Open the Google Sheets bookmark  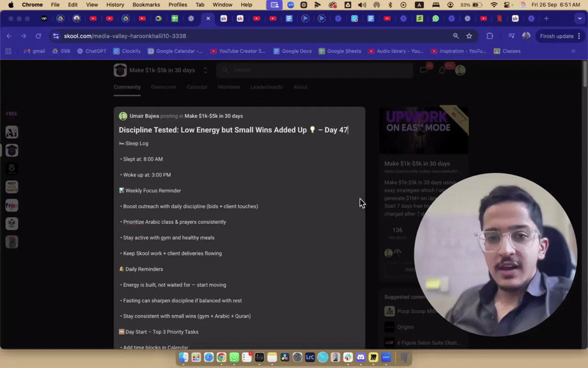[x=340, y=51]
